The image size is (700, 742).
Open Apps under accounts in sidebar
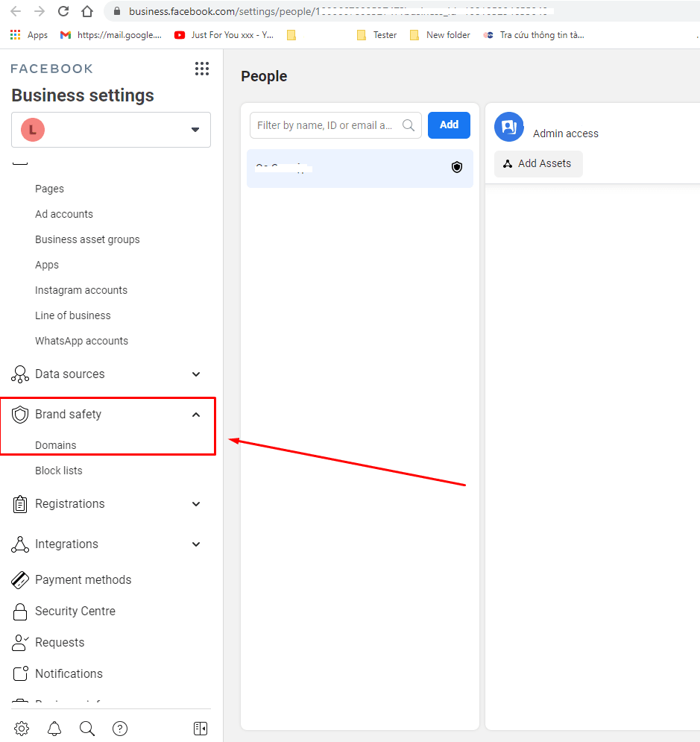click(x=47, y=265)
